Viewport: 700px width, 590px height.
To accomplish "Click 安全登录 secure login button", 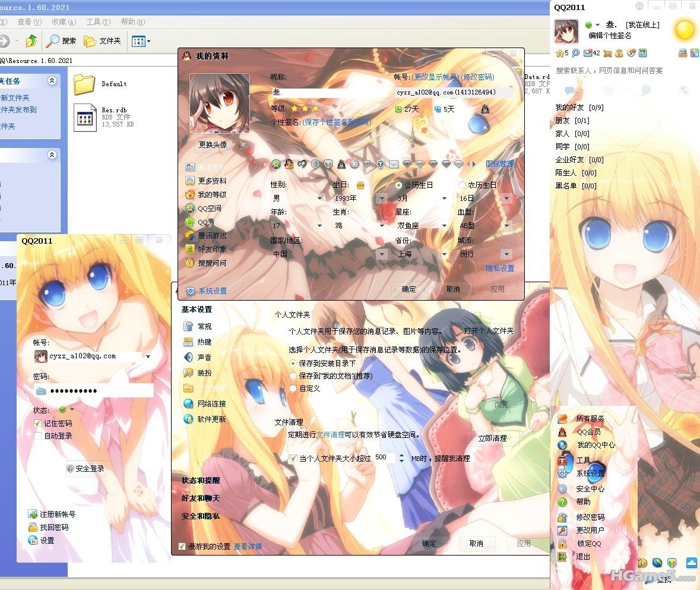I will [85, 469].
